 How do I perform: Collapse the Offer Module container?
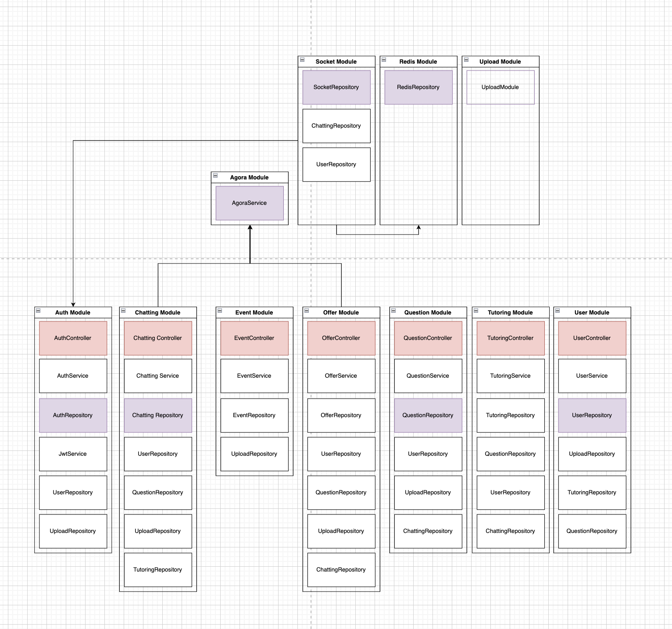pyautogui.click(x=307, y=311)
